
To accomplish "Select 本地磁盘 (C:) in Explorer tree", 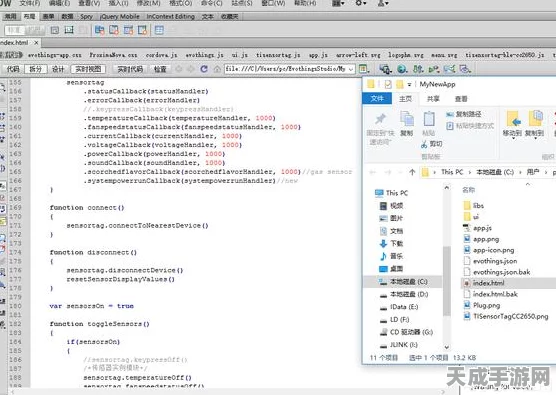I will pyautogui.click(x=403, y=282).
